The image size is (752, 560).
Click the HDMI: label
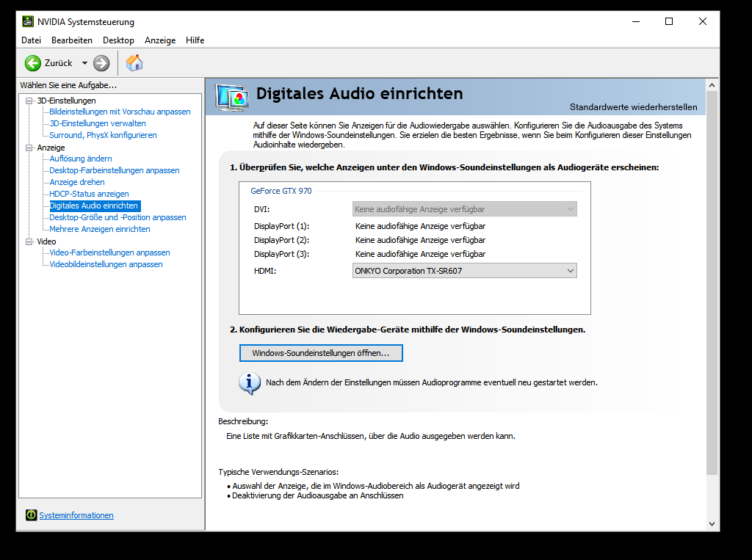pos(265,271)
